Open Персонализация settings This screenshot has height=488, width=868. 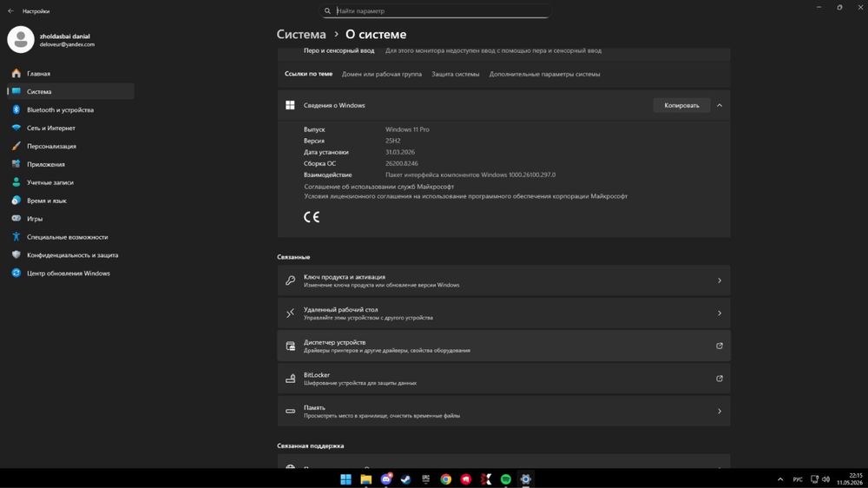click(x=70, y=146)
